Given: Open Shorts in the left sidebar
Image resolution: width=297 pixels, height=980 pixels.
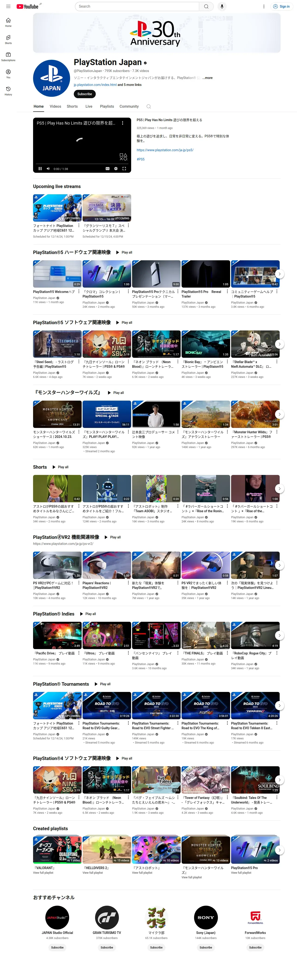Looking at the screenshot, I should tap(8, 40).
